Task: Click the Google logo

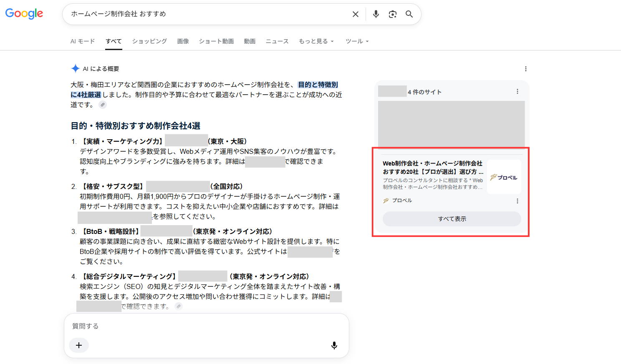Action: 24,14
